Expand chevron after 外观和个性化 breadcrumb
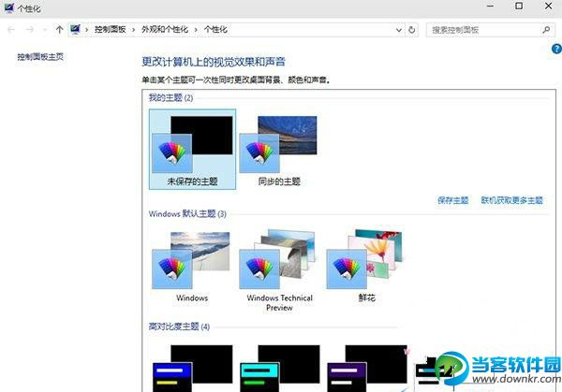 [196, 30]
